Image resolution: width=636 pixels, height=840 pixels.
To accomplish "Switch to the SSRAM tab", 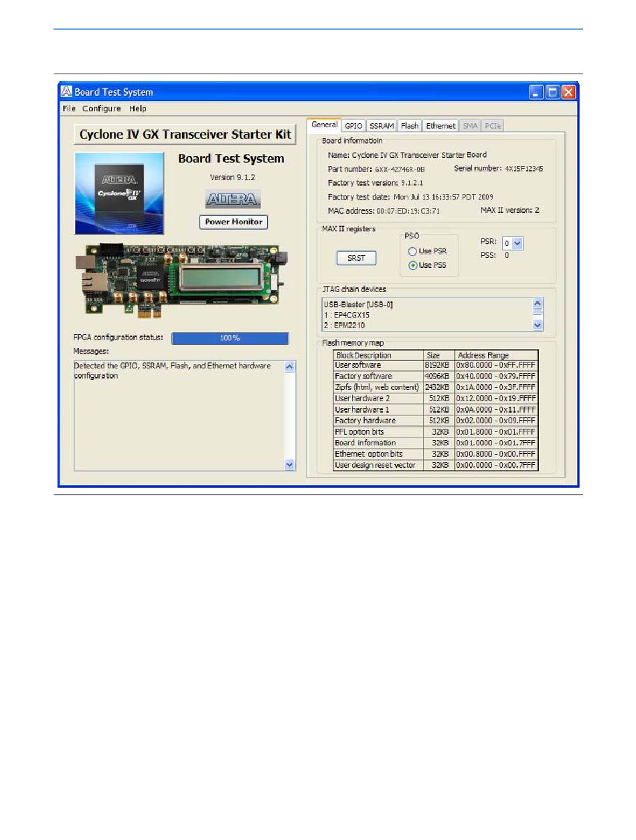I will tap(382, 126).
